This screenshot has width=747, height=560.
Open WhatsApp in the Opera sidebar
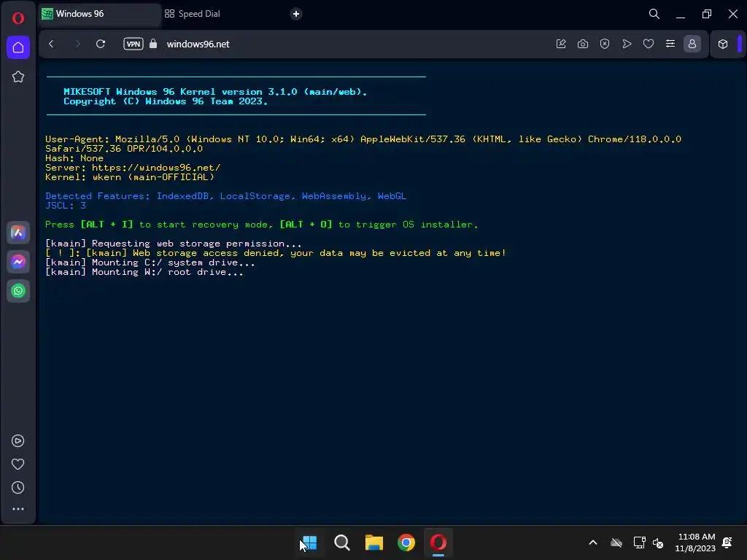tap(18, 291)
